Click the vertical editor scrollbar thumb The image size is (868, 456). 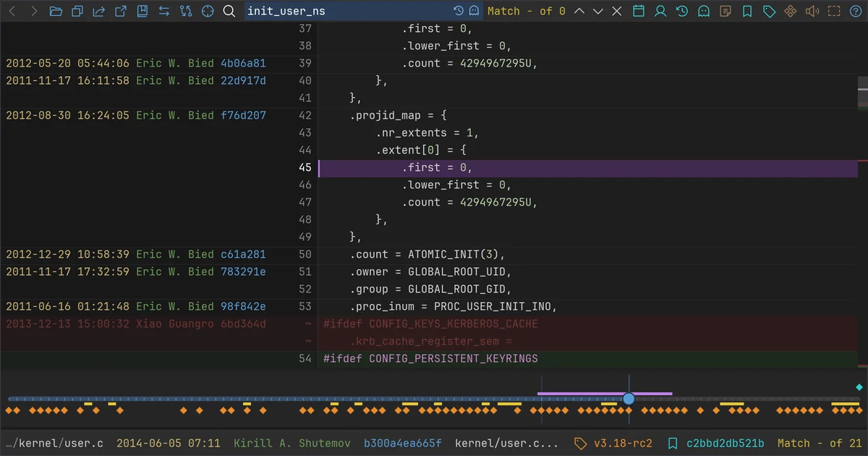click(862, 93)
